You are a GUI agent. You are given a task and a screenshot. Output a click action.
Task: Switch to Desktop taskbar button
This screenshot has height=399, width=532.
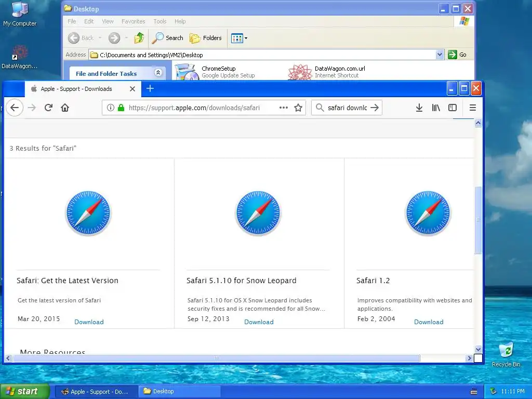click(180, 392)
